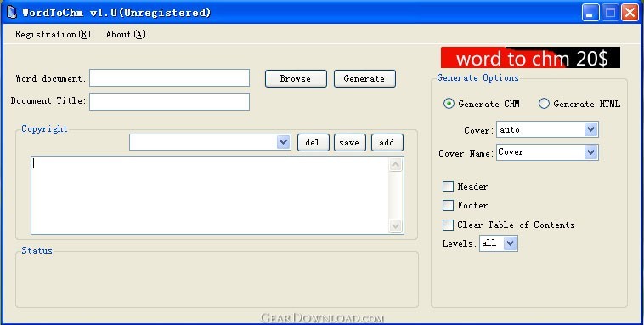
Task: Click inside the Copyright text area
Action: 210,196
